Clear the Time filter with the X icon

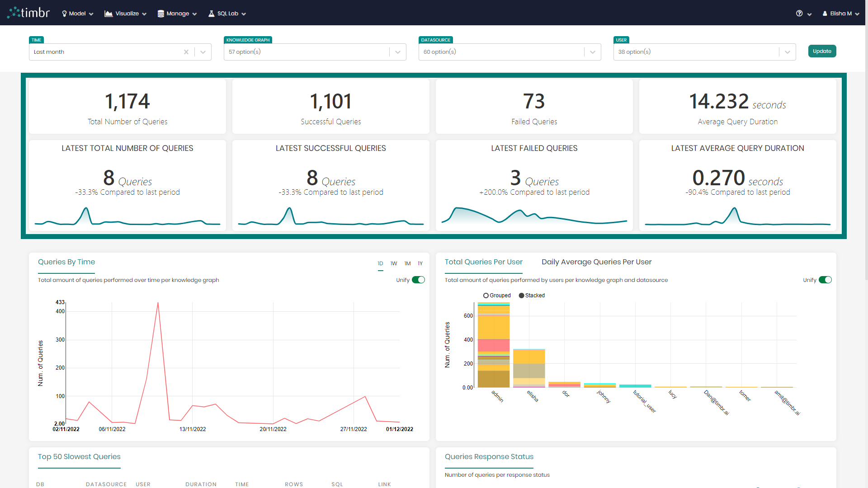click(186, 52)
